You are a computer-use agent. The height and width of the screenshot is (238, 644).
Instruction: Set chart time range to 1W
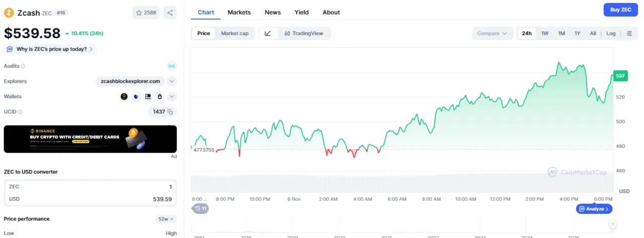545,34
